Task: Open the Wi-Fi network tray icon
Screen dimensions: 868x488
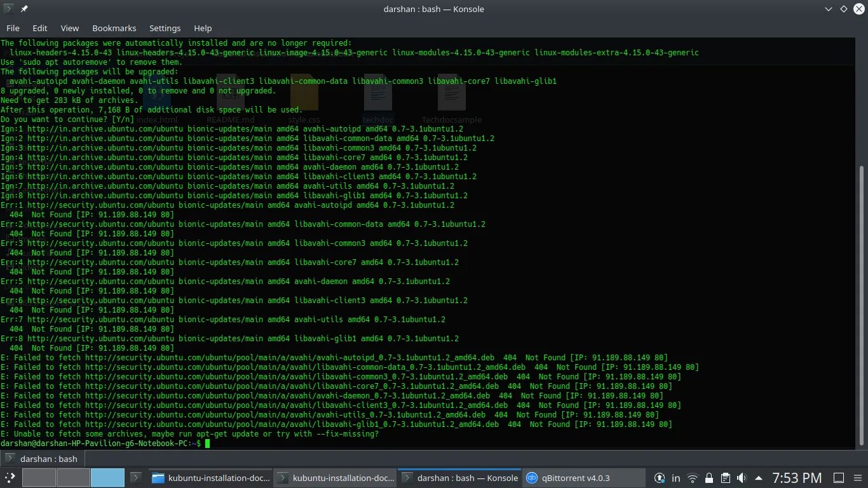Action: click(693, 478)
